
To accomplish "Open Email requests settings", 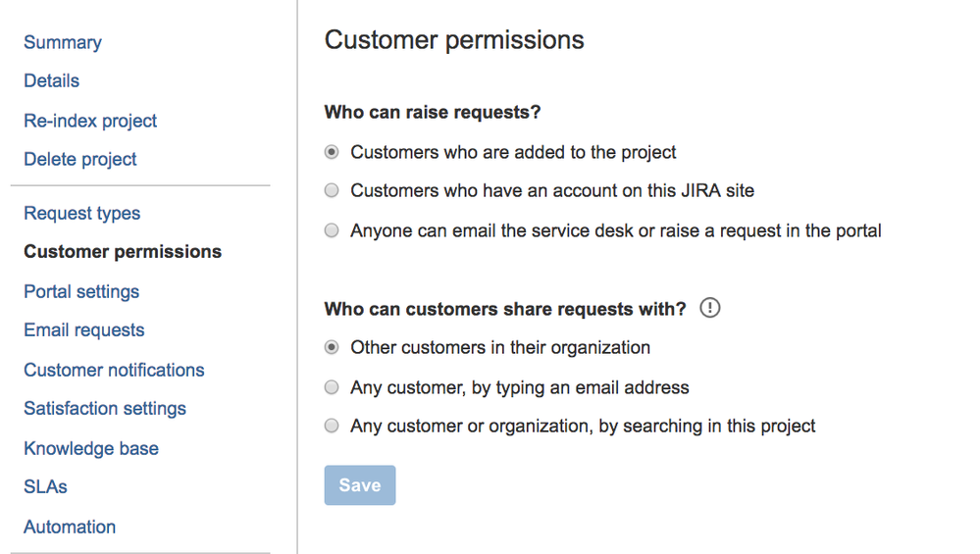I will click(x=84, y=330).
